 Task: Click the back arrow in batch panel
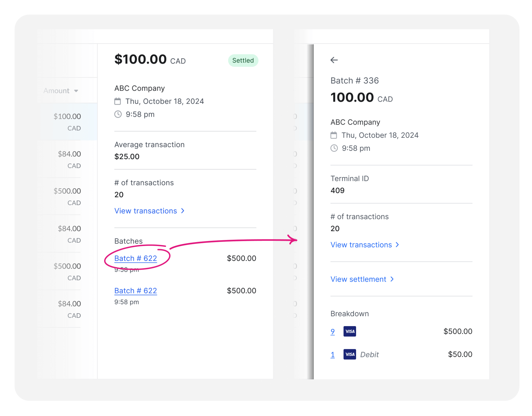coord(334,60)
